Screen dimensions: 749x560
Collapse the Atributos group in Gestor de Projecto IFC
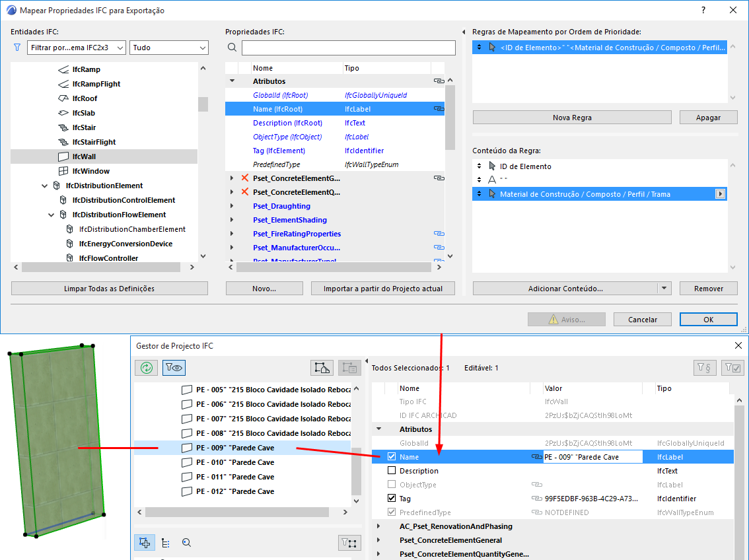379,429
